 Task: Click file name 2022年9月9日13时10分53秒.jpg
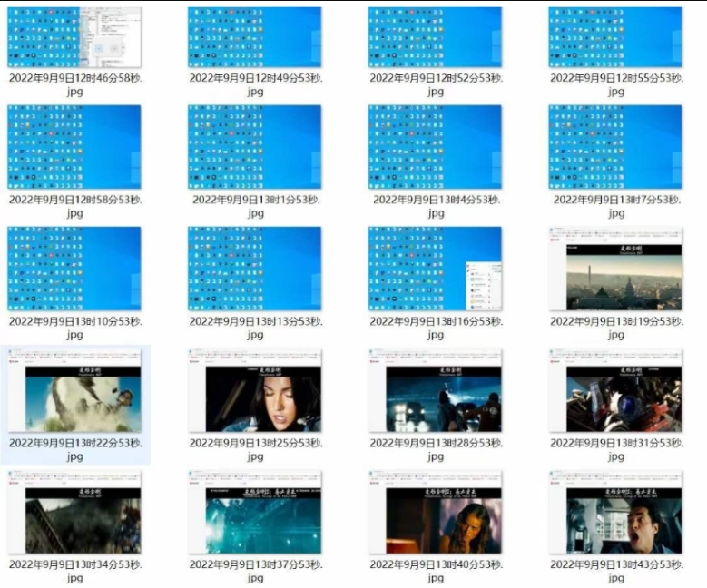click(75, 328)
